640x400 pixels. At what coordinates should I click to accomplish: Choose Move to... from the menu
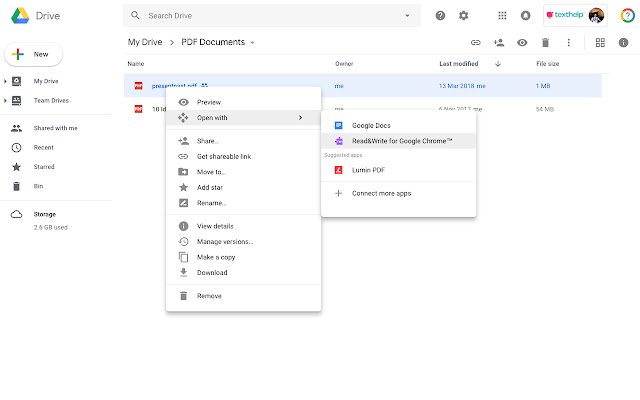[244, 172]
